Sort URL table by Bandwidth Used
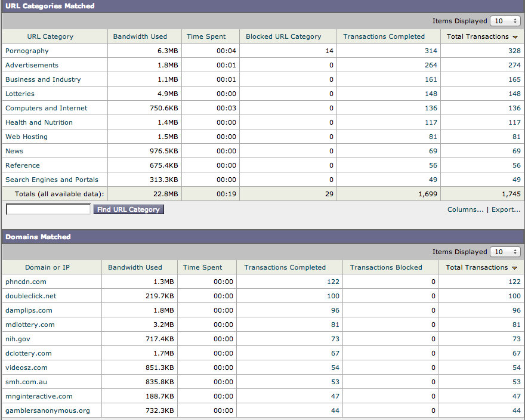Image resolution: width=525 pixels, height=420 pixels. point(140,36)
